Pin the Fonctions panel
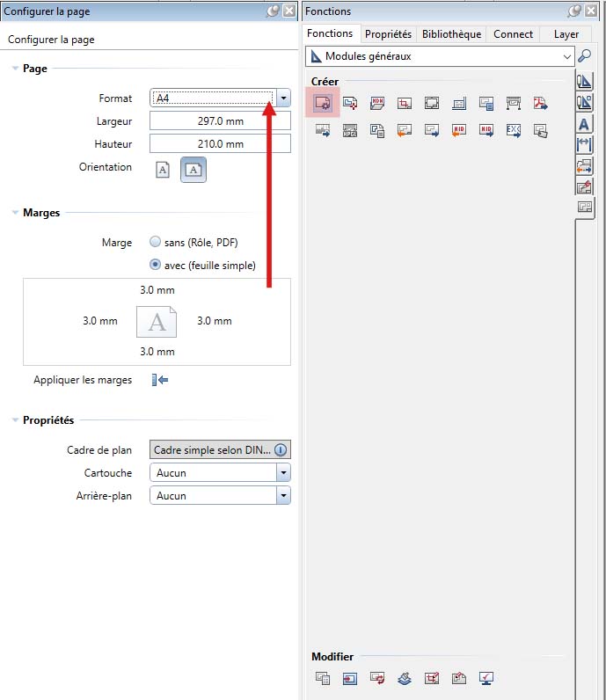The width and height of the screenshot is (606, 700). point(574,11)
